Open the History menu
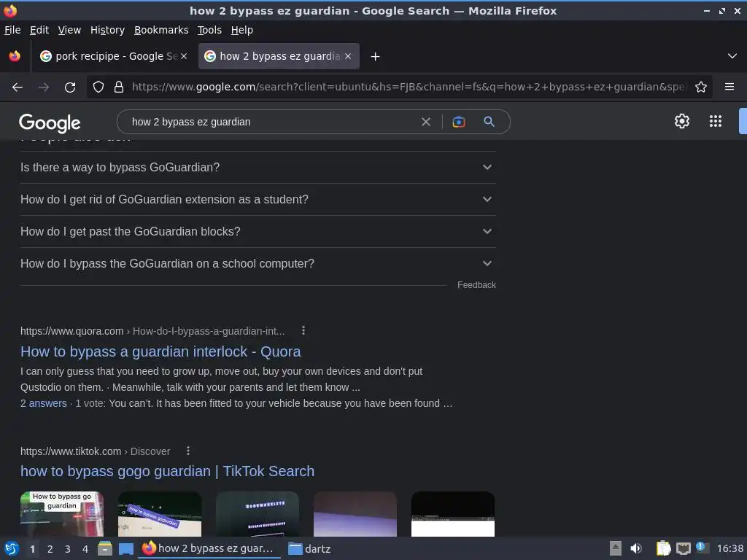Screen dimensions: 747x560 pos(108,30)
